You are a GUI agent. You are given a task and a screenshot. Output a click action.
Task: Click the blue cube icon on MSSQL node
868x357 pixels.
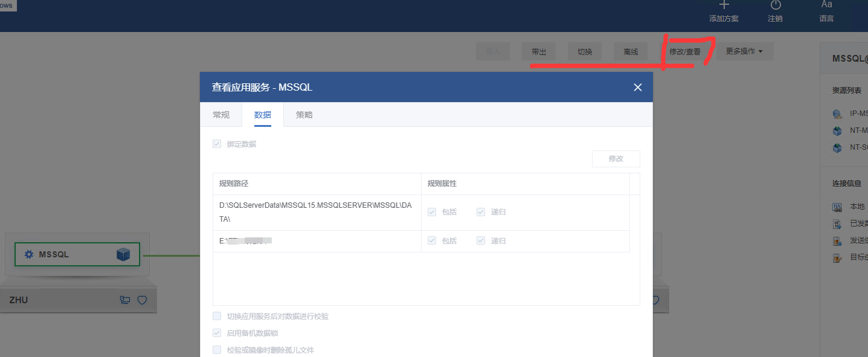point(123,254)
